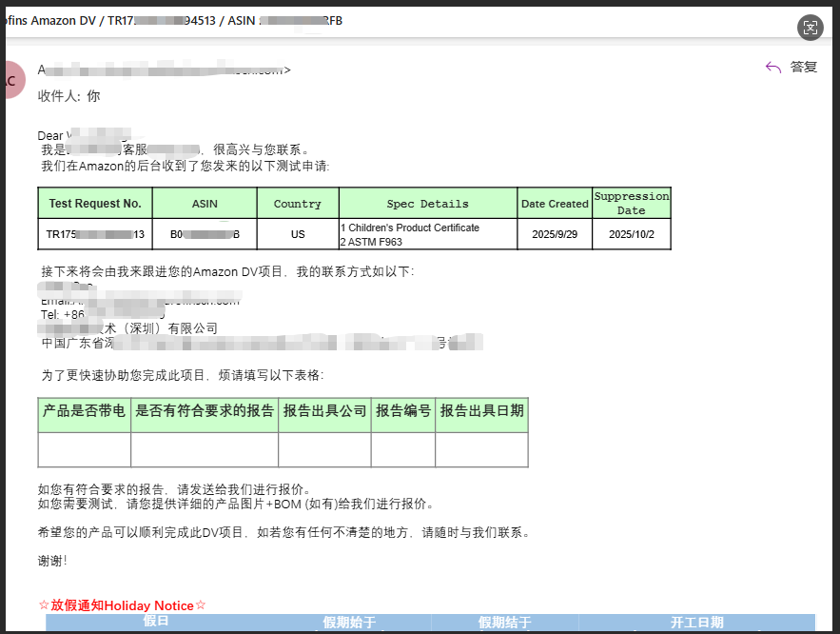
Task: Click the empty cell under 产品是否带电
Action: (85, 449)
